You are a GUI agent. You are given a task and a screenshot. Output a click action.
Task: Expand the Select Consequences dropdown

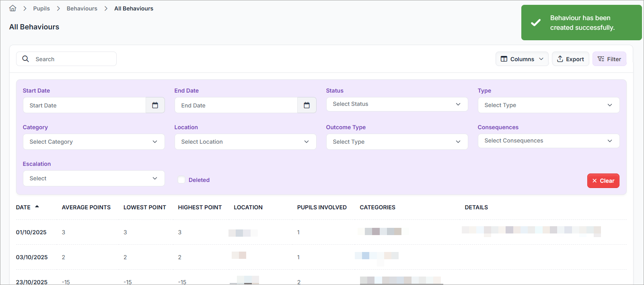[548, 141]
